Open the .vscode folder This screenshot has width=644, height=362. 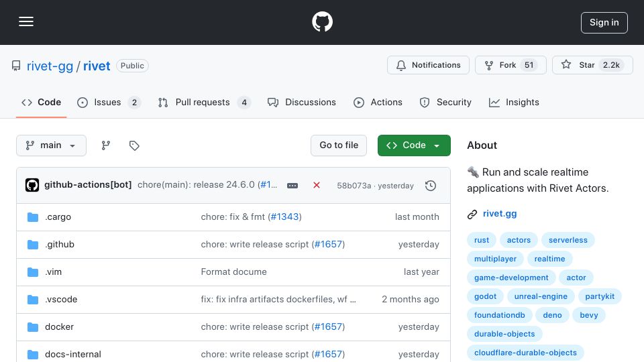(61, 299)
